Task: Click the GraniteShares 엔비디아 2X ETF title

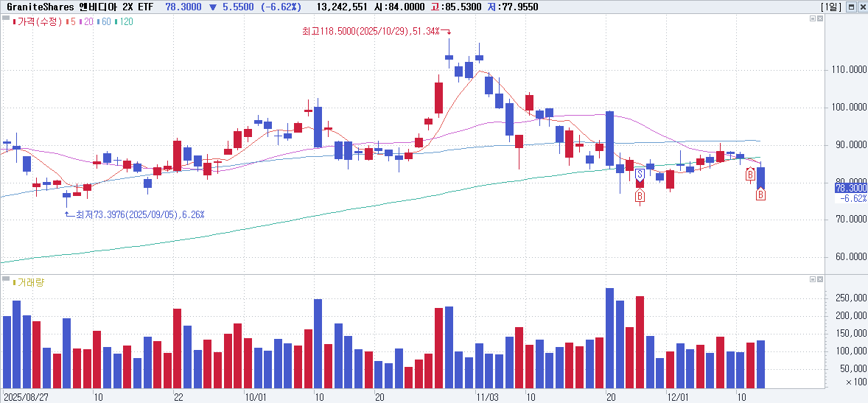Action: coord(81,7)
